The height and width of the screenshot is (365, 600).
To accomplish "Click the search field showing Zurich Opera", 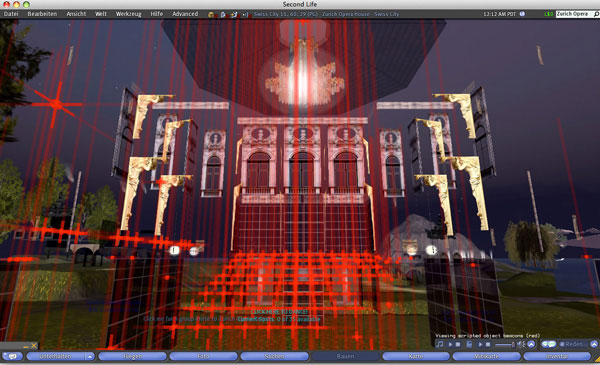I will click(x=574, y=14).
